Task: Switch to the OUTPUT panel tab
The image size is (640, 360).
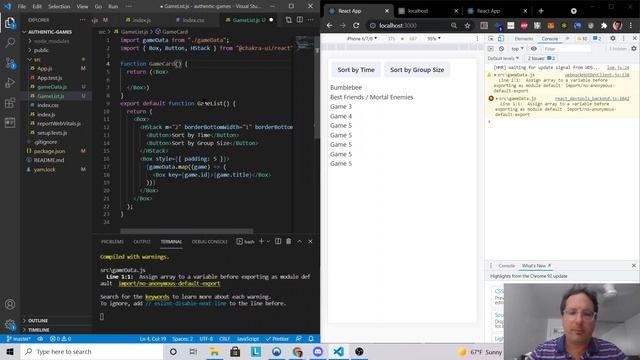Action: 142,242
